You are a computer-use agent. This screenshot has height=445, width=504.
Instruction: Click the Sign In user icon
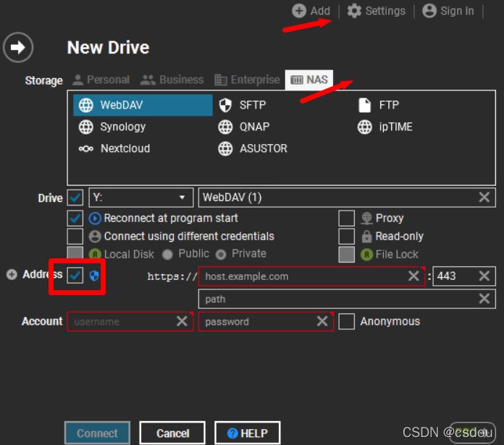429,11
